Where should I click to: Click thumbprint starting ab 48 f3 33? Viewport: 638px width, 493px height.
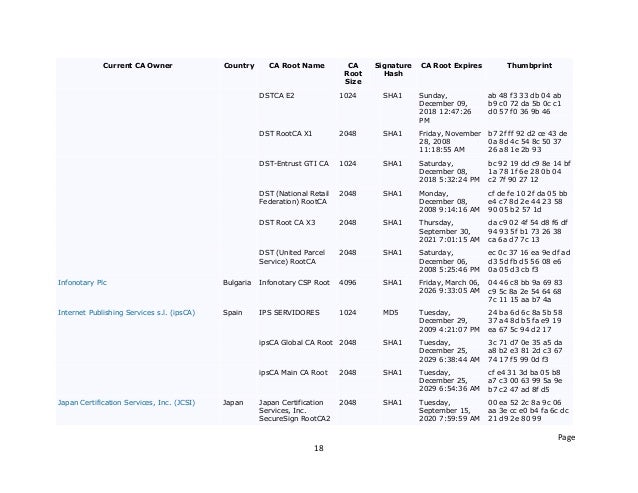tap(525, 104)
